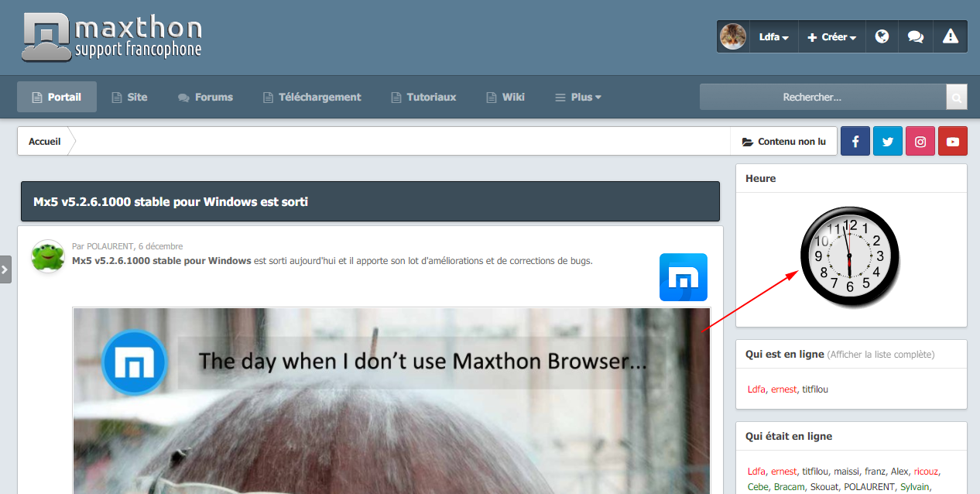Open the notifications globe icon
Viewport: 980px width, 494px height.
pos(882,36)
